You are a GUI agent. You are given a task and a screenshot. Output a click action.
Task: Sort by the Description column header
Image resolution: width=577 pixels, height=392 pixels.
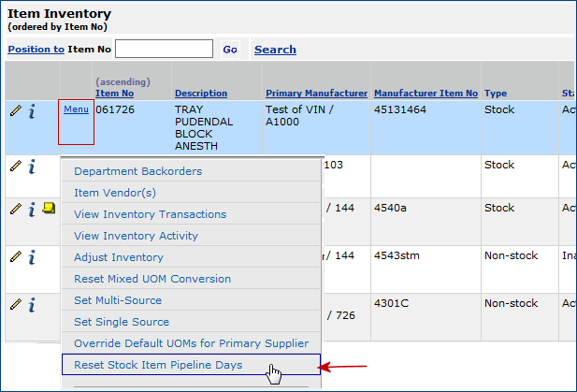(x=200, y=94)
